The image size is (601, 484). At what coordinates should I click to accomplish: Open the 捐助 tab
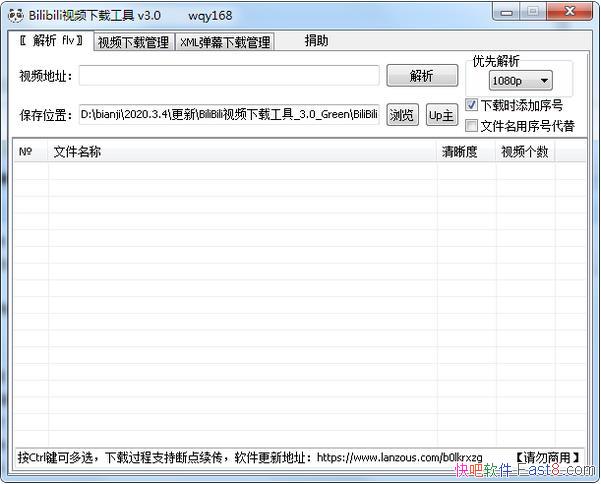(316, 41)
